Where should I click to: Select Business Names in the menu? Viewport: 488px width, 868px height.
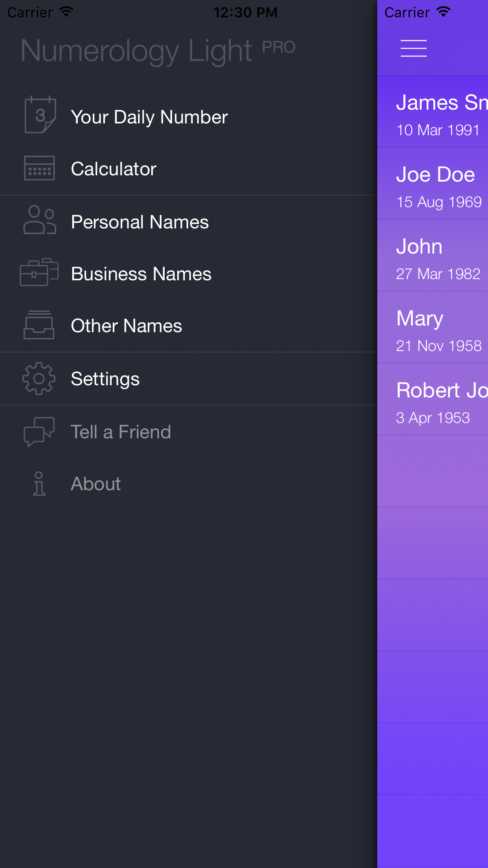click(141, 274)
